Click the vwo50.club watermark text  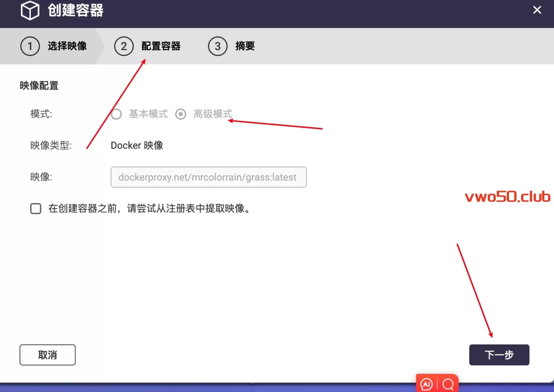coord(507,197)
